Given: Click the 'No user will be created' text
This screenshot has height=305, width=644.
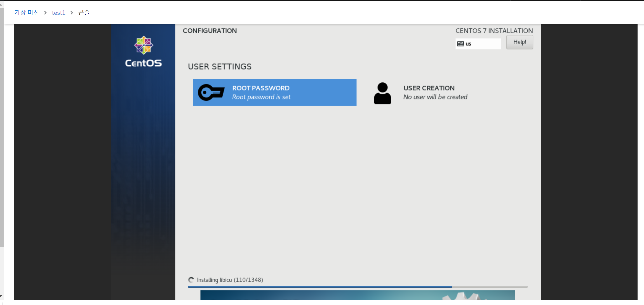Looking at the screenshot, I should 435,97.
